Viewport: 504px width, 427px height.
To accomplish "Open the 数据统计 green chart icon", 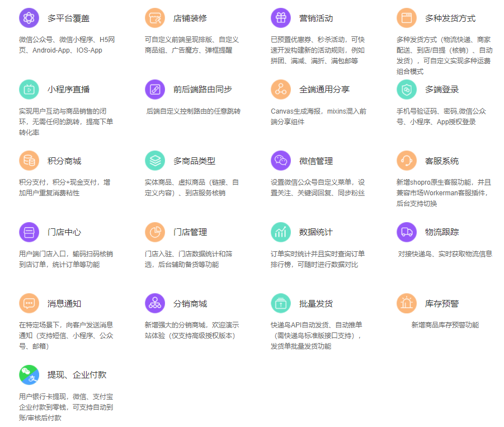I will [x=280, y=232].
